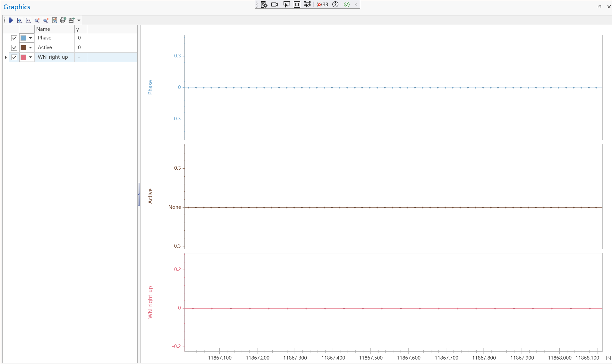Click the video camera icon in debug bar

point(275,4)
